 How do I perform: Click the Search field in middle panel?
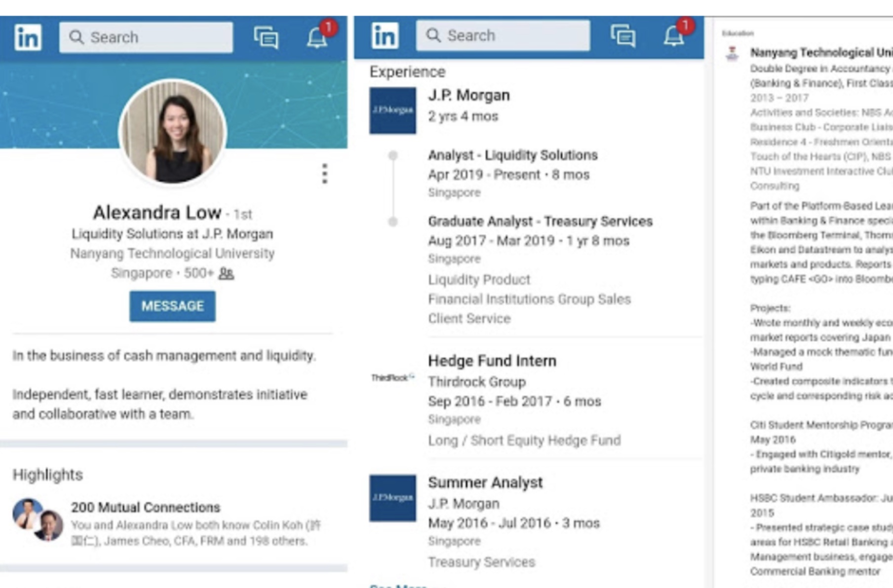click(503, 36)
